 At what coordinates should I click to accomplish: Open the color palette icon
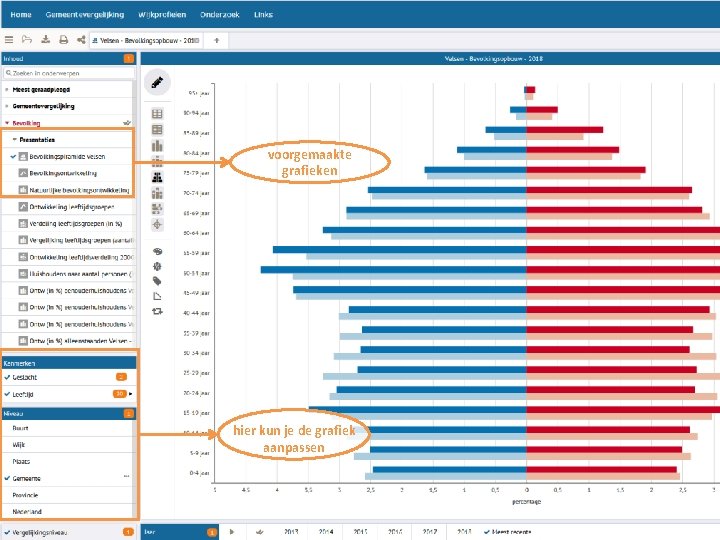point(158,251)
